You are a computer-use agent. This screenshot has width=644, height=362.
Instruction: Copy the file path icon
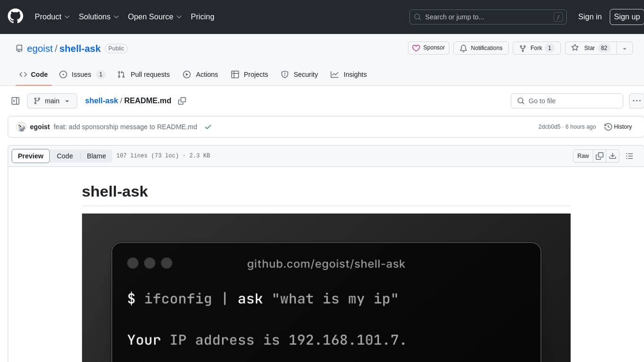point(182,100)
